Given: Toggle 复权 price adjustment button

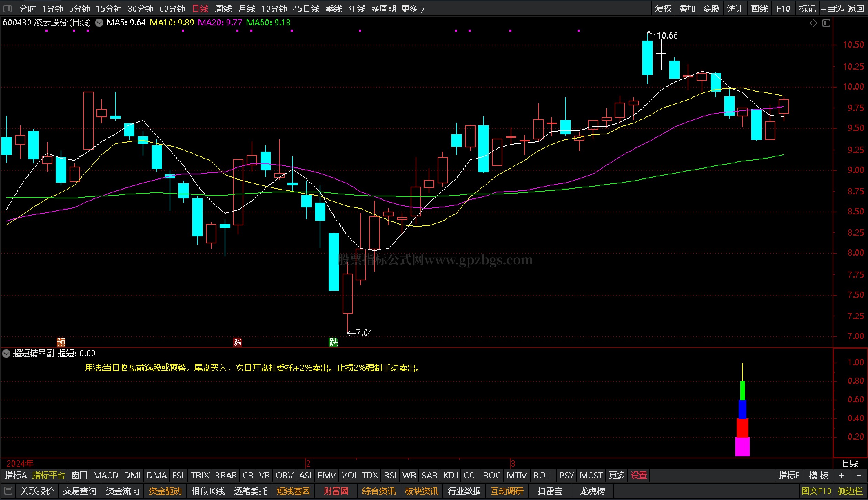Looking at the screenshot, I should pyautogui.click(x=663, y=9).
